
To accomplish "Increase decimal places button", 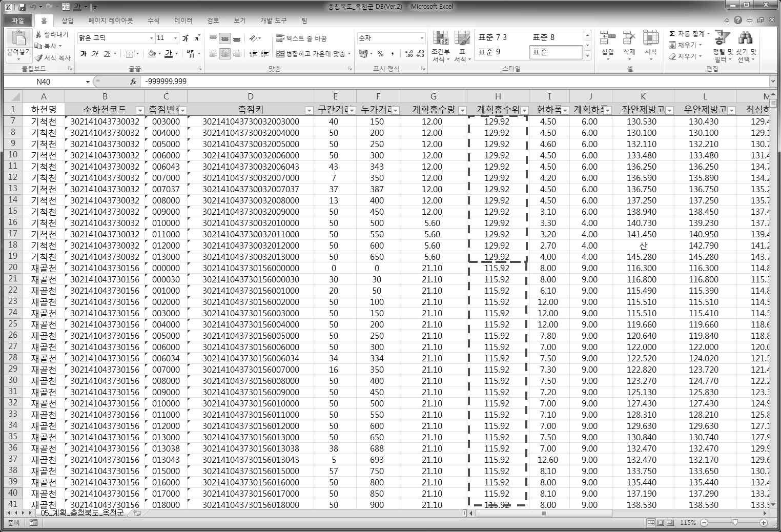I will click(408, 53).
